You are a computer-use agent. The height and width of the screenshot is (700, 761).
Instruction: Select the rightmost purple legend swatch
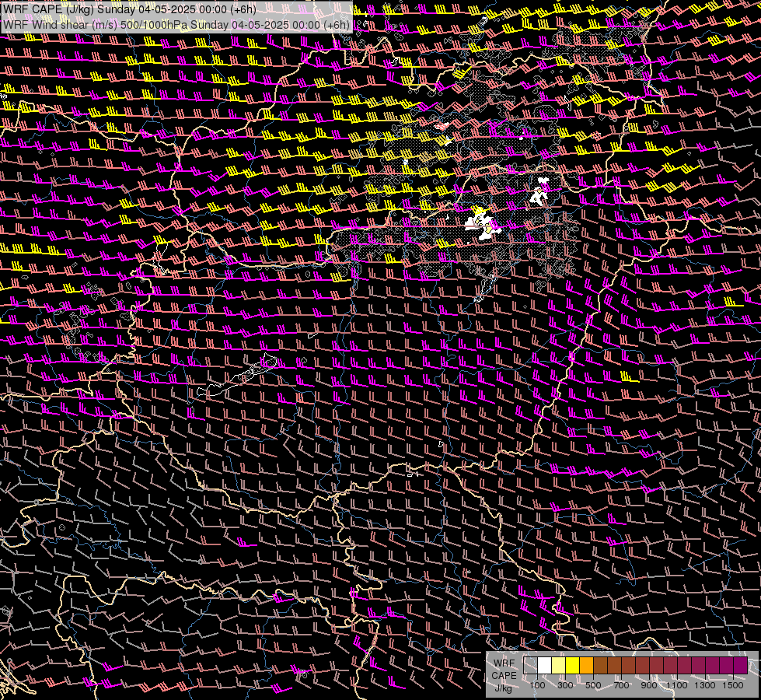point(740,665)
